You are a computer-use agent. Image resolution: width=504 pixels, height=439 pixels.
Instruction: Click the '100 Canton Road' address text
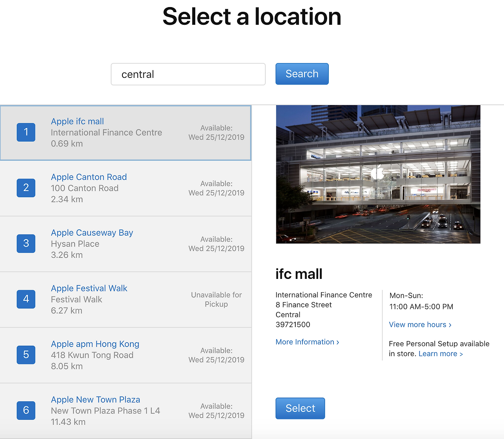(x=85, y=188)
